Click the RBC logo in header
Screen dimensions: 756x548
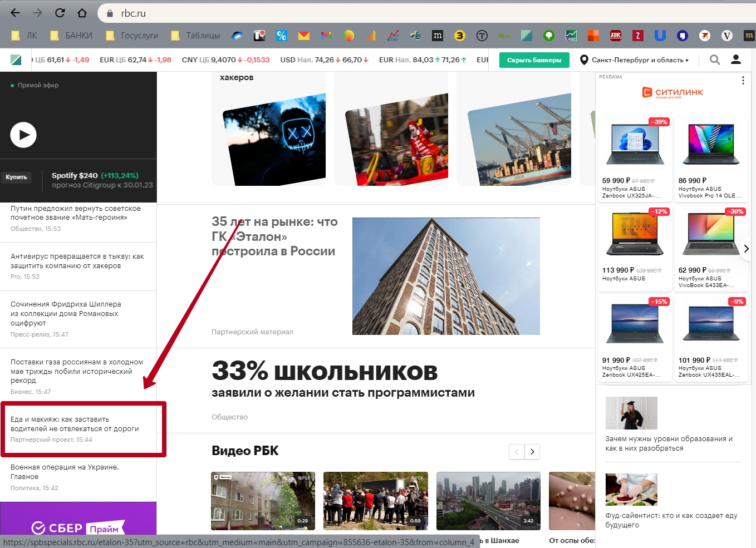pos(16,60)
